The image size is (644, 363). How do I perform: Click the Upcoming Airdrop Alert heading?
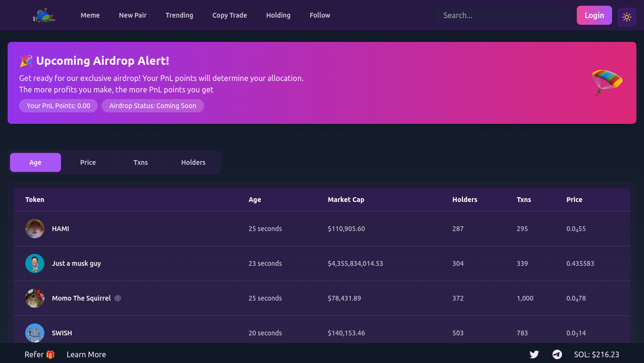pyautogui.click(x=94, y=61)
